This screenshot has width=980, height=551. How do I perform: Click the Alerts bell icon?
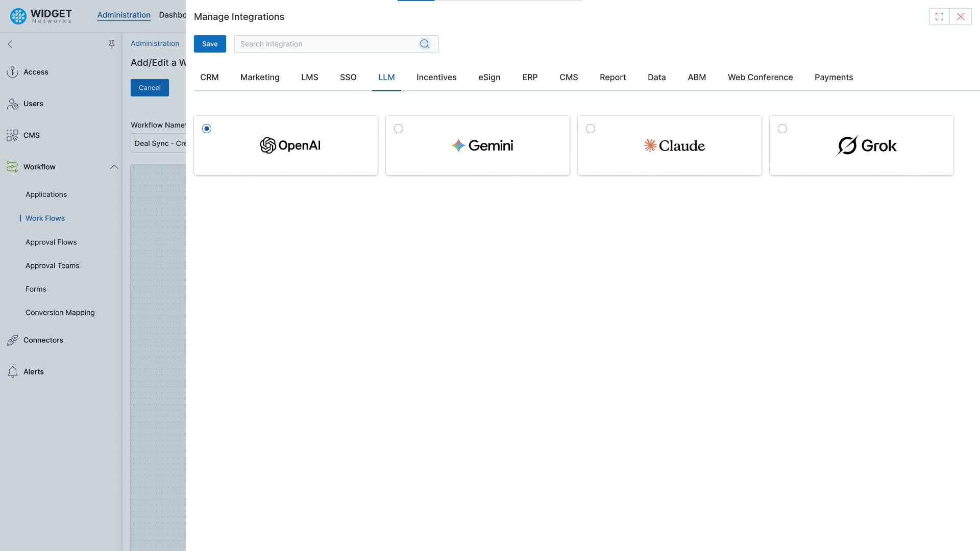coord(13,372)
